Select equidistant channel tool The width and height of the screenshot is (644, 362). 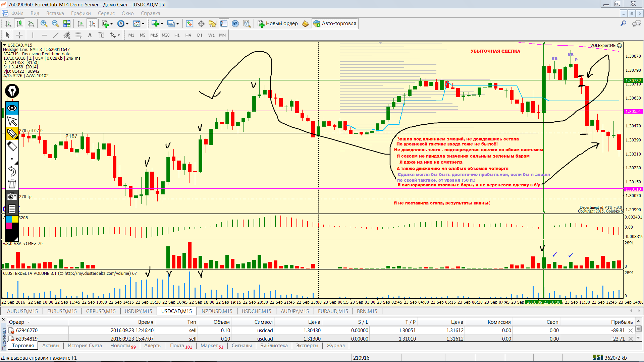67,35
